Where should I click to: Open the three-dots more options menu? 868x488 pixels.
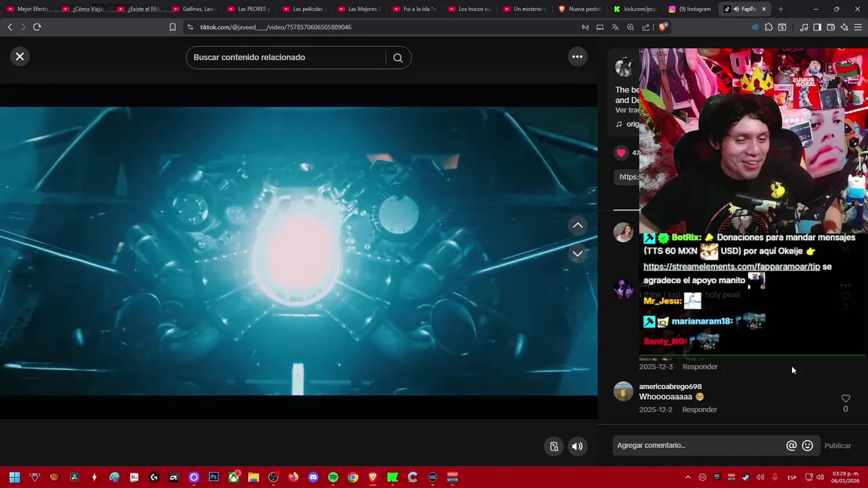[577, 57]
